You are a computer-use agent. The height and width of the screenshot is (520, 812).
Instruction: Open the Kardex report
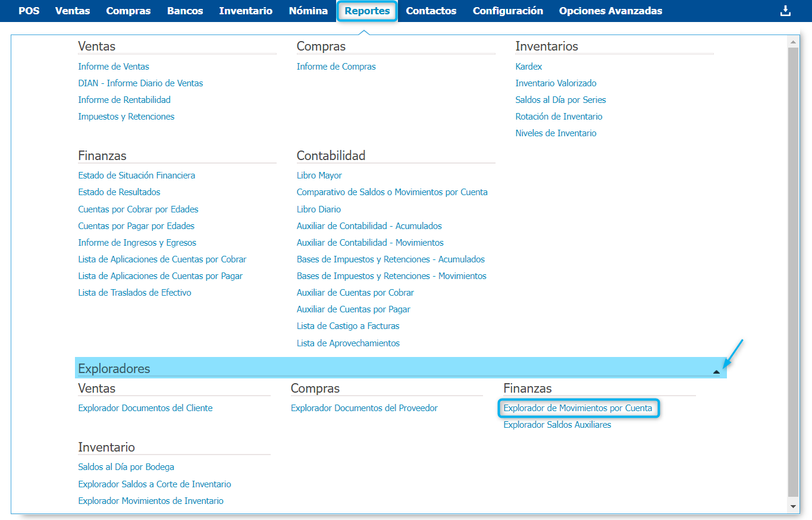click(x=529, y=67)
